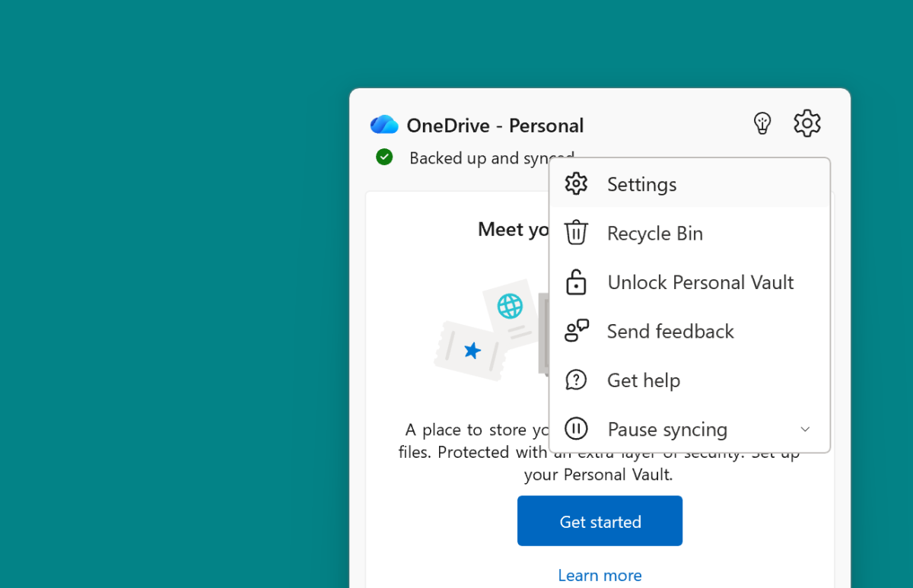Open the lightbulb tips icon

click(x=762, y=123)
